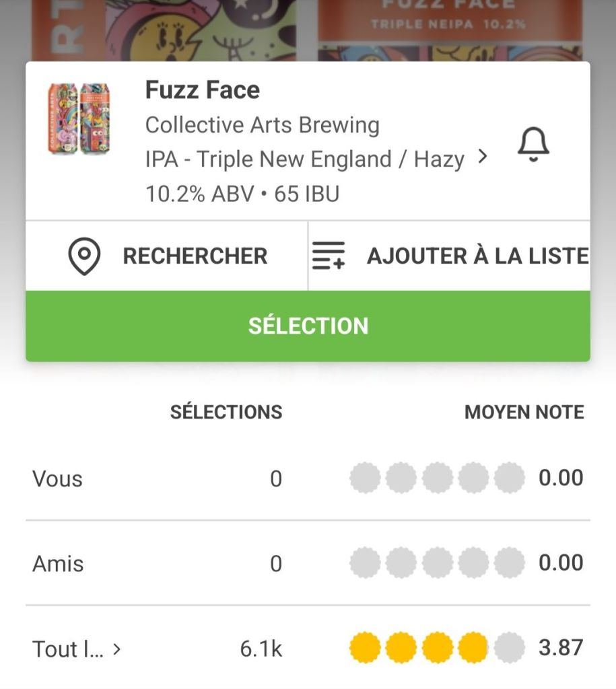Tap the notification bell icon
Viewport: 616px width, 689px height.
[x=533, y=144]
